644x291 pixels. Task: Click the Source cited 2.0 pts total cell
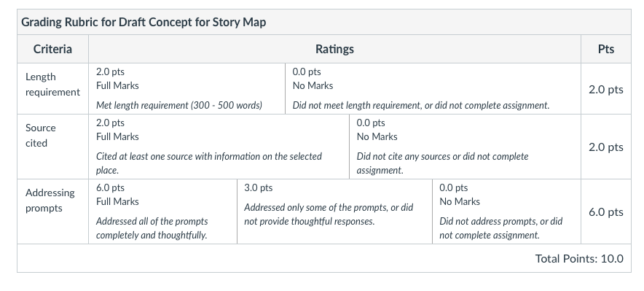(x=606, y=147)
